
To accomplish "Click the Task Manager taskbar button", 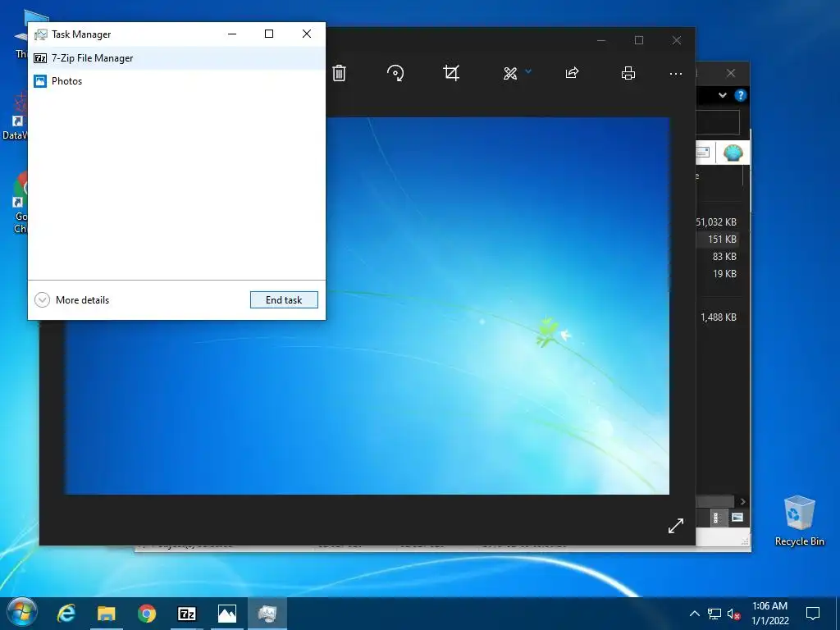I will tap(267, 614).
